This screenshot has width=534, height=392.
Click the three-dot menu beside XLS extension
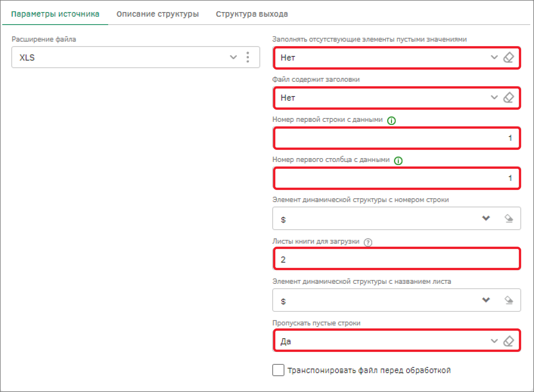point(248,57)
